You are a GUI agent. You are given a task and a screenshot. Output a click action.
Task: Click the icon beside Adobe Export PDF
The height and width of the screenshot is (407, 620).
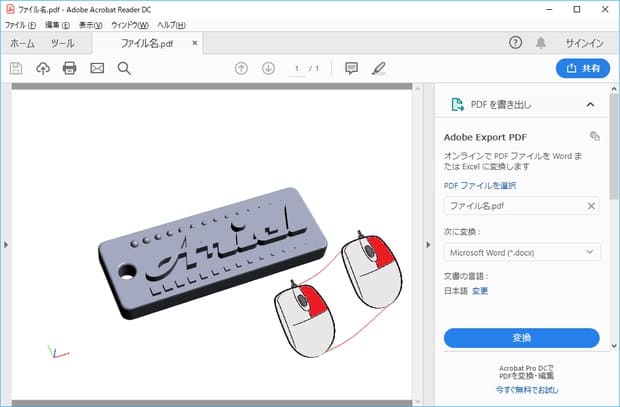click(594, 136)
